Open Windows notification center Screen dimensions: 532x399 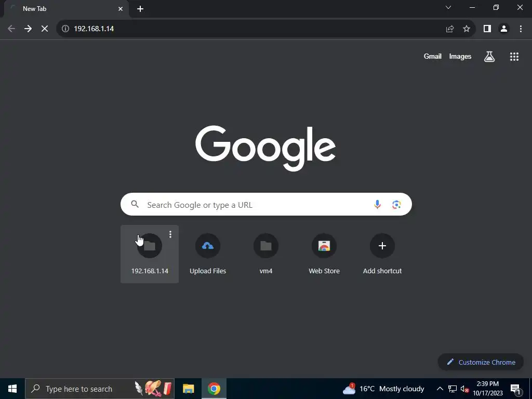[515, 389]
